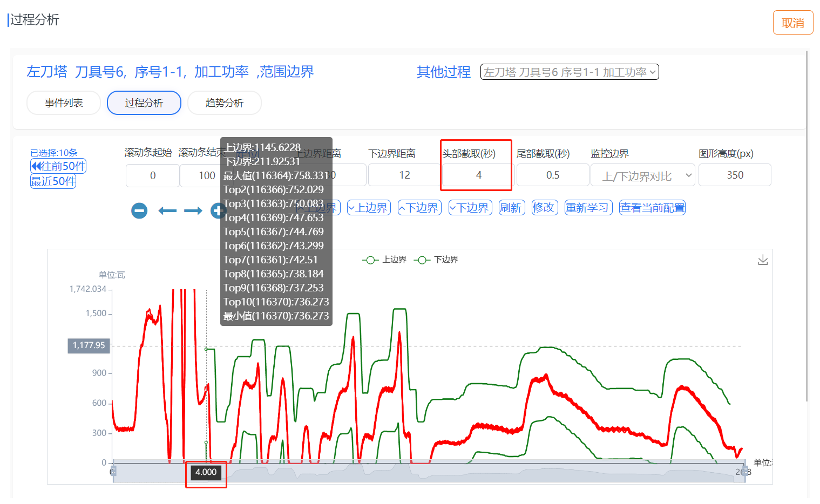820x504 pixels.
Task: Click the 4.000 x-axis pointer label
Action: [206, 472]
